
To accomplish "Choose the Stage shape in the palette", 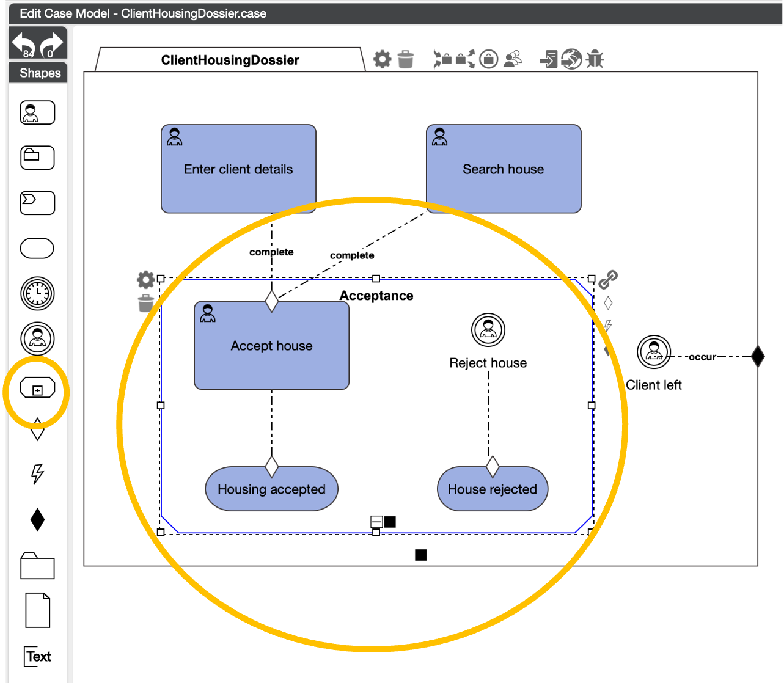I will (x=37, y=389).
